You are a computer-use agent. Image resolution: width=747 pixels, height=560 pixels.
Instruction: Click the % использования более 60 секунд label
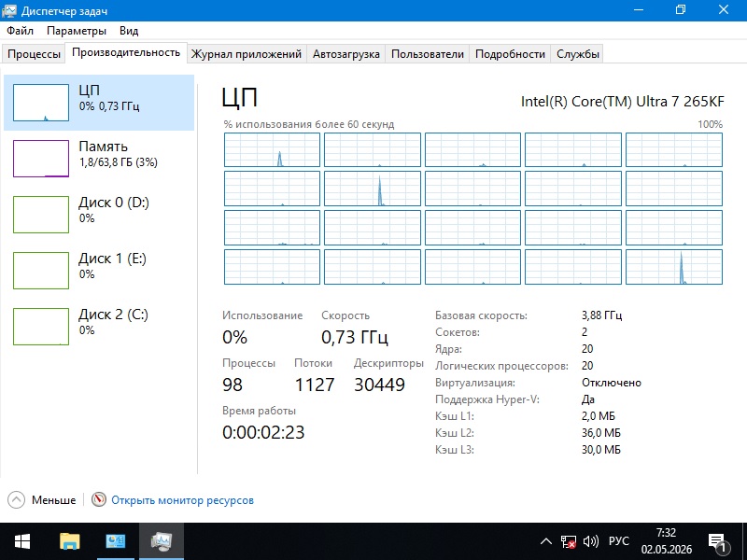(x=309, y=124)
